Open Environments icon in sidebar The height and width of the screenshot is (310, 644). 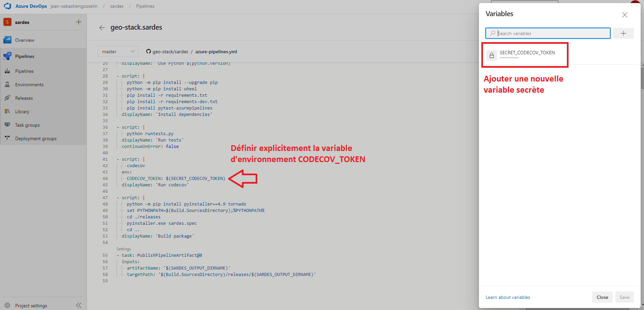click(x=7, y=85)
